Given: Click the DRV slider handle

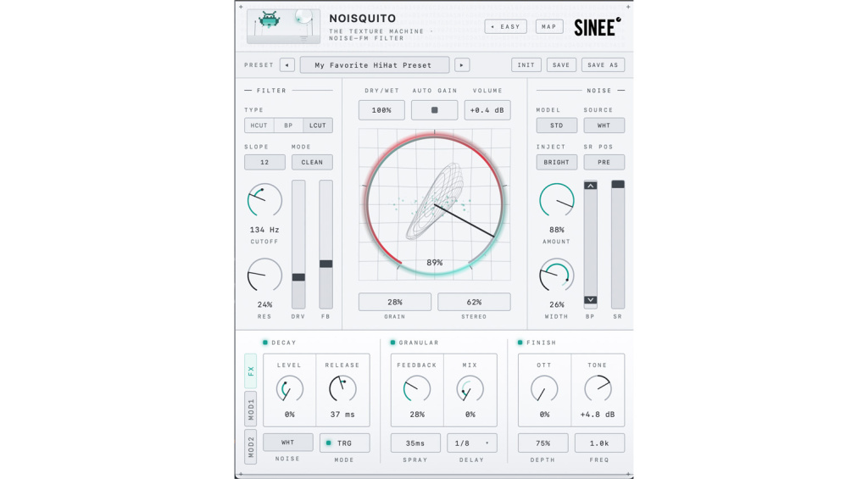Looking at the screenshot, I should click(x=298, y=277).
